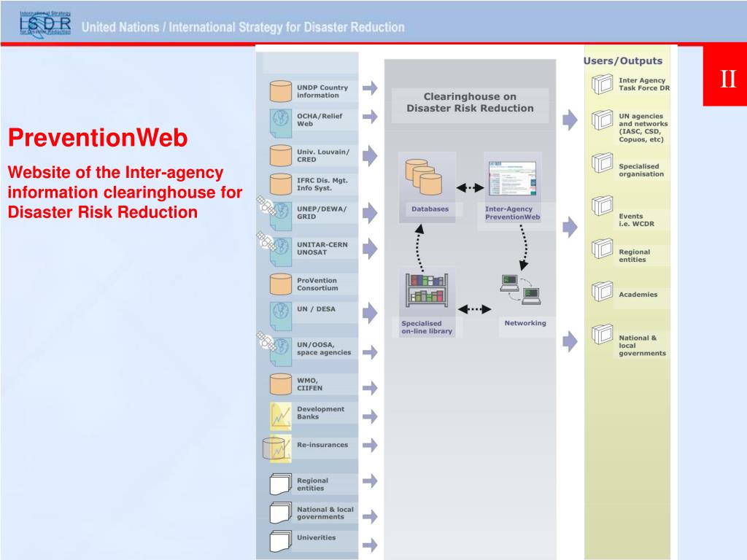The image size is (747, 560).
Task: Click the arrow next to Univ. Louvain/CRED
Action: point(370,156)
